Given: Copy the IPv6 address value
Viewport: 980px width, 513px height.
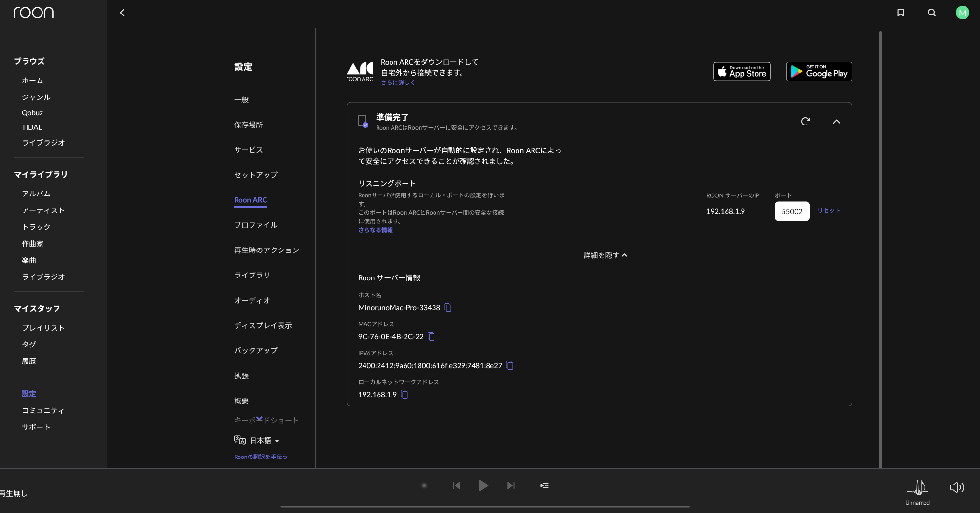Looking at the screenshot, I should coord(510,365).
